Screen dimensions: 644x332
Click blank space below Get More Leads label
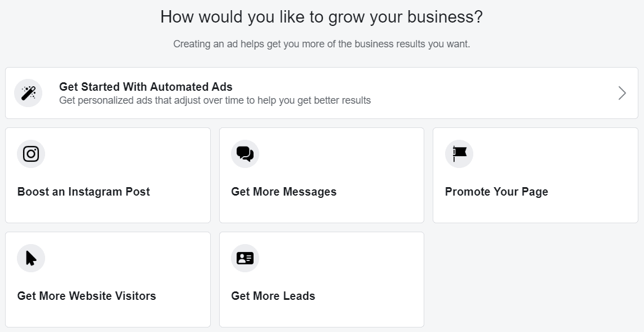click(322, 315)
